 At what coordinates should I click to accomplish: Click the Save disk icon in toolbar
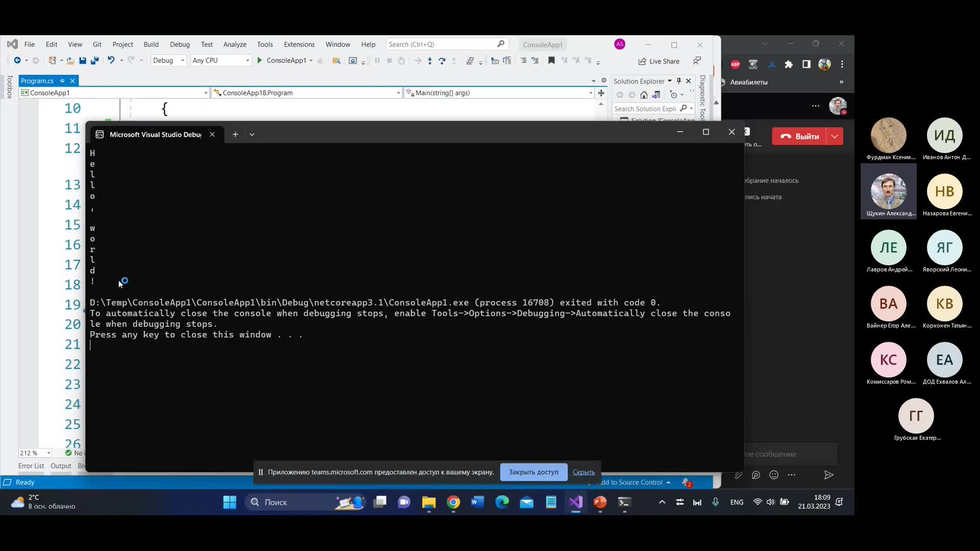tap(83, 60)
